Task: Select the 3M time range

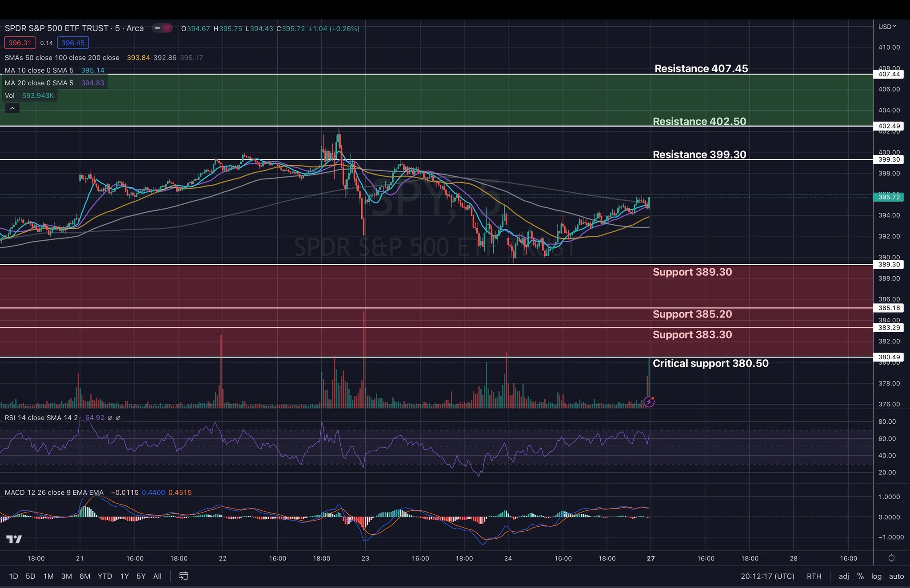Action: 67,576
